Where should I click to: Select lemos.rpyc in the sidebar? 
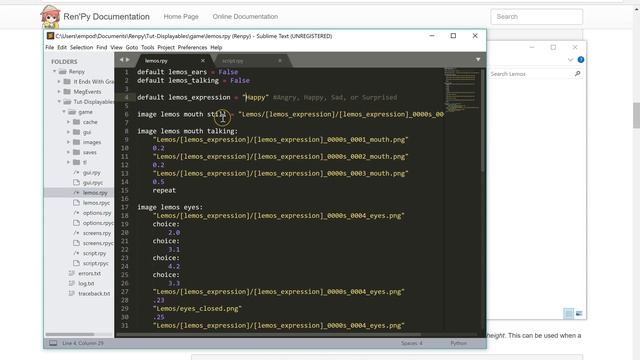[x=96, y=202]
